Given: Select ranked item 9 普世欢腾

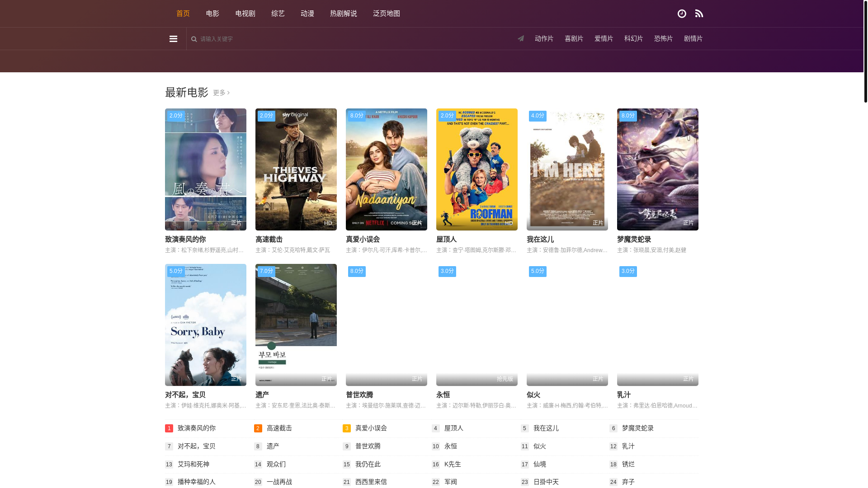Looking at the screenshot, I should (x=368, y=446).
